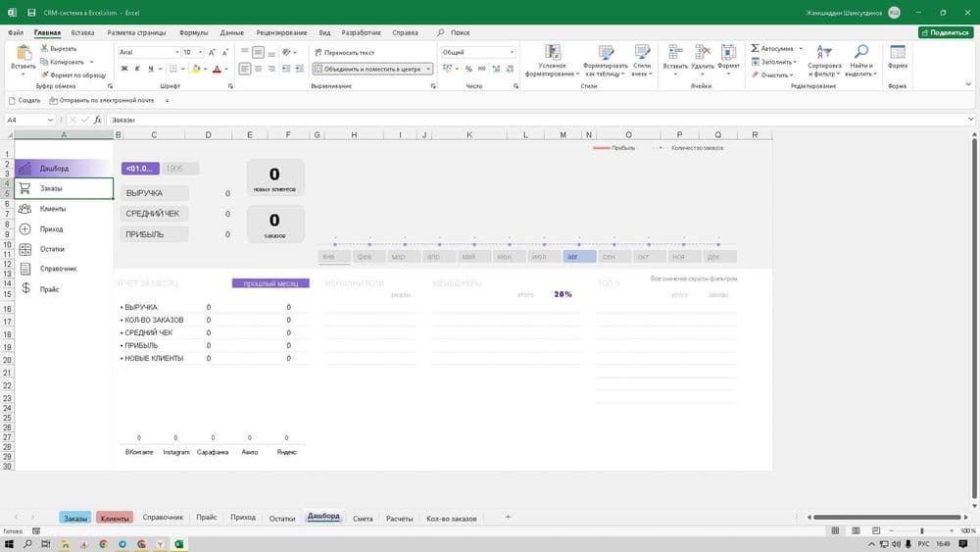Toggle align text left
Viewport: 980px width, 552px height.
(x=245, y=69)
